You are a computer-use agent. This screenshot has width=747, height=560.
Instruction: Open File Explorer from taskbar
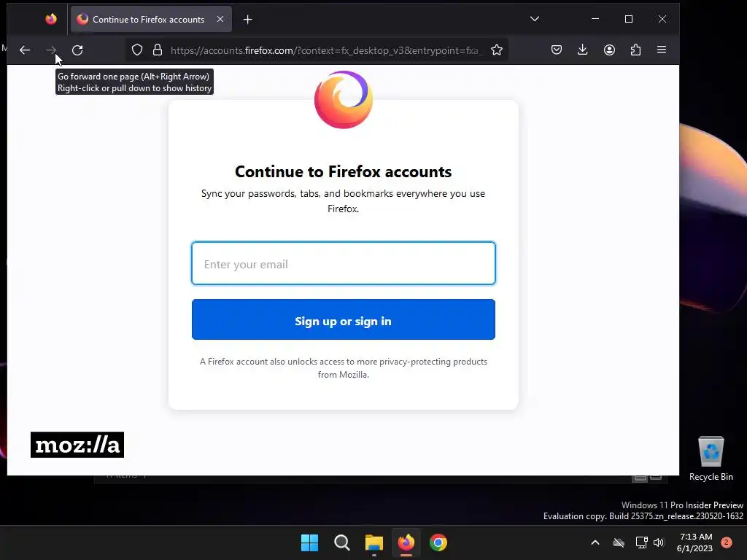[374, 542]
